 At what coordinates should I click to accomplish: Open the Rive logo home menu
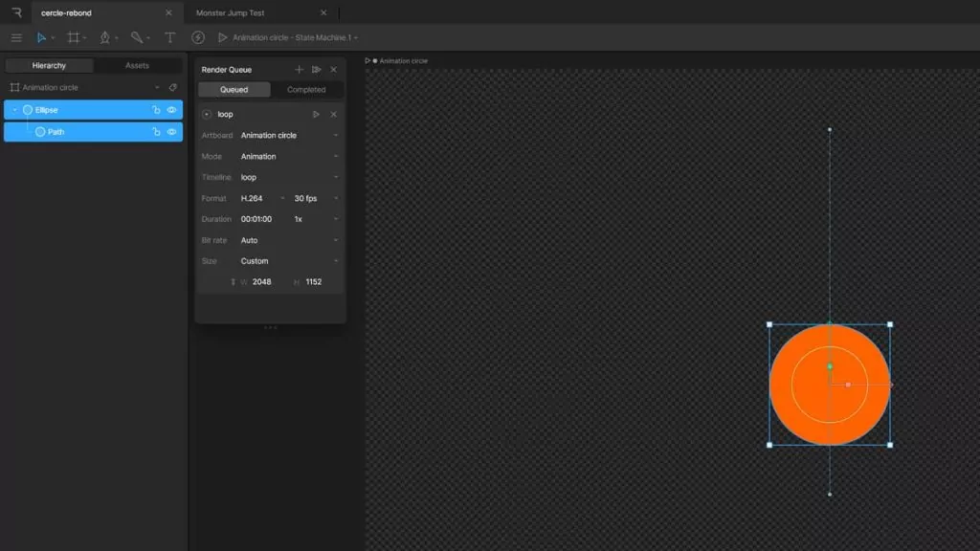click(x=17, y=12)
